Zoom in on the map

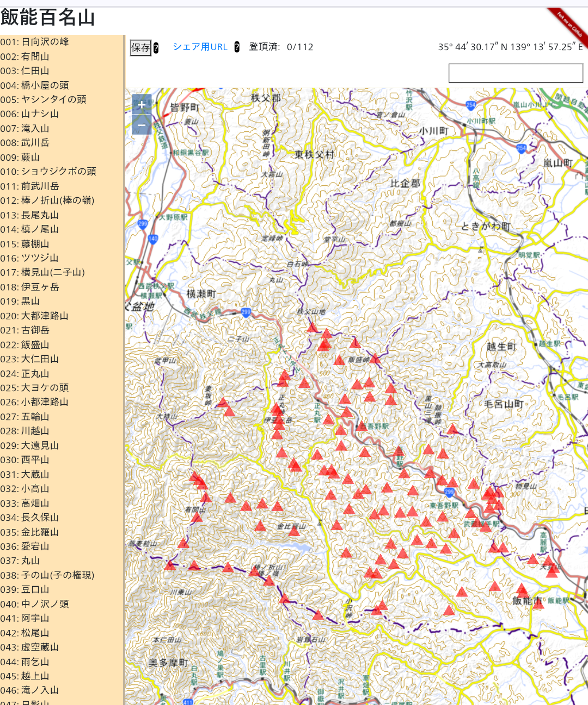[142, 104]
